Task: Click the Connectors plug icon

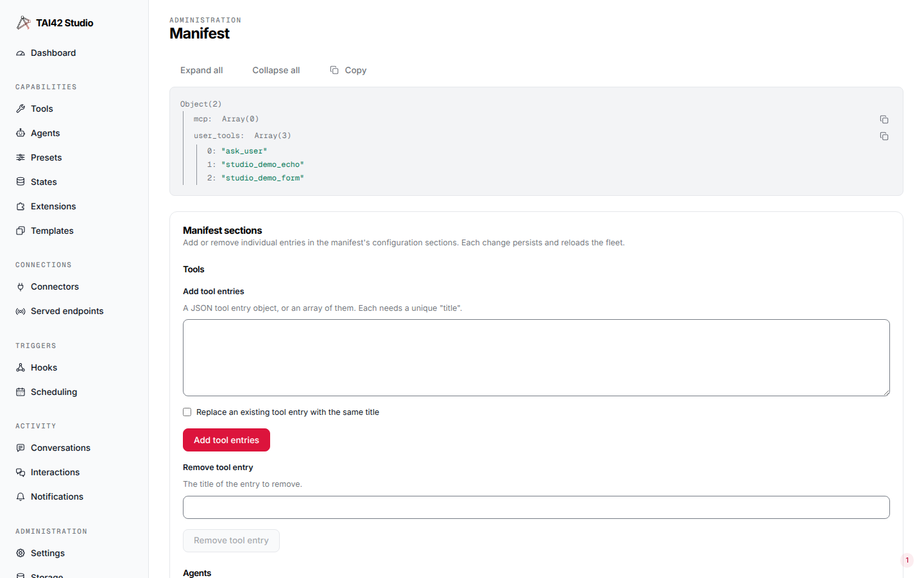Action: (21, 286)
